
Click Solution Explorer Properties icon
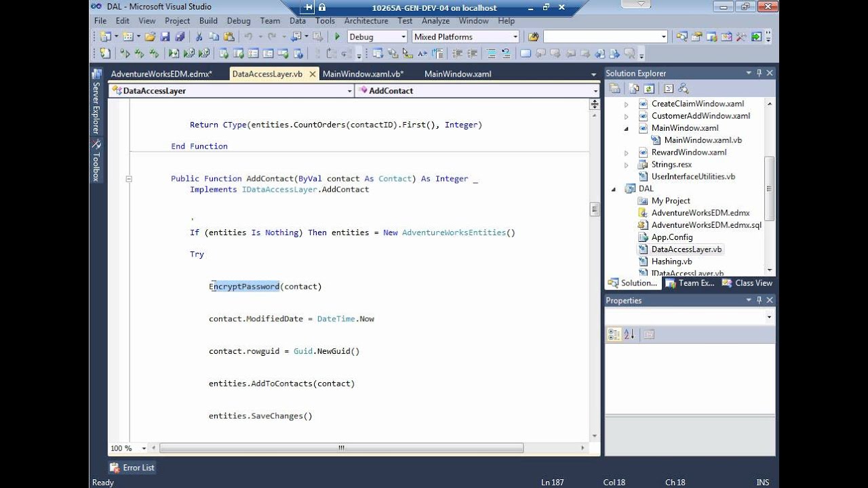tap(615, 89)
